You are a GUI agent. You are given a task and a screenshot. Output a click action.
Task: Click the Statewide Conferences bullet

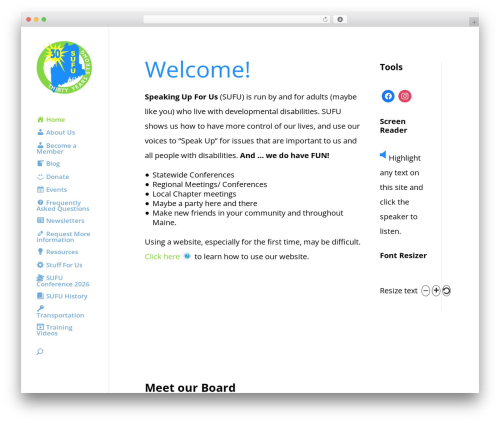coord(193,175)
